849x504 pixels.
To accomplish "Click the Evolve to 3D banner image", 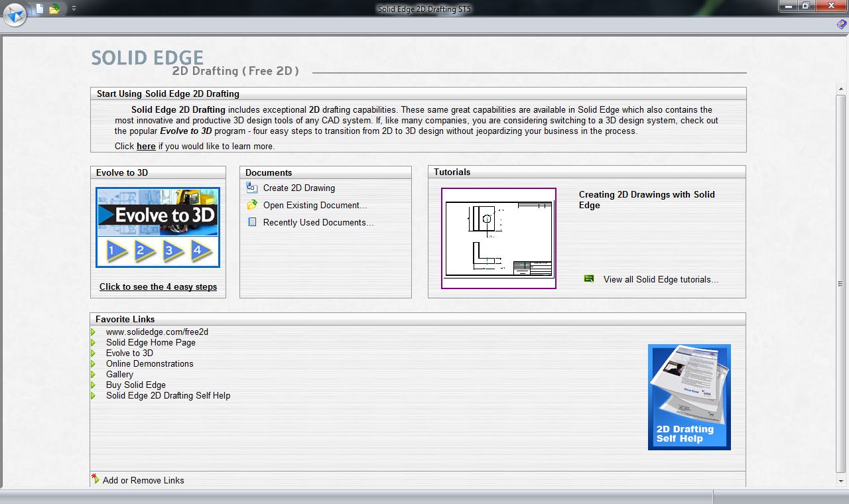I will click(158, 214).
